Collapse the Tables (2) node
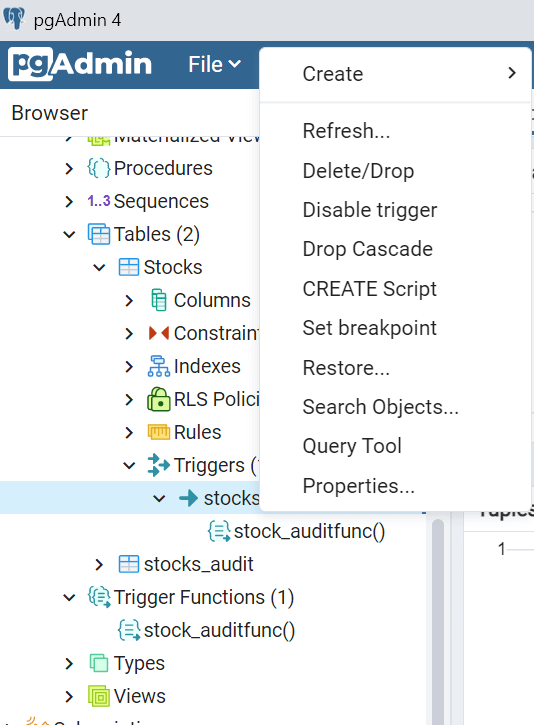Image resolution: width=534 pixels, height=725 pixels. pos(69,234)
